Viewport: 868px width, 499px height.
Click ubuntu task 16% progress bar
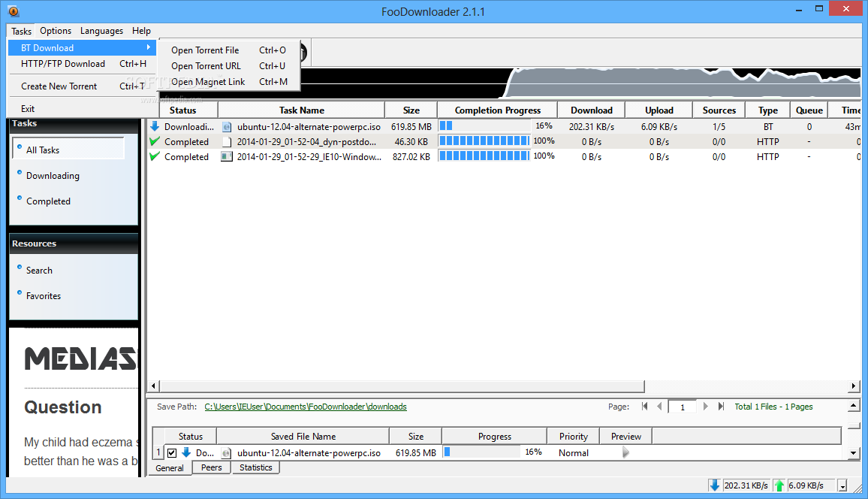[484, 126]
